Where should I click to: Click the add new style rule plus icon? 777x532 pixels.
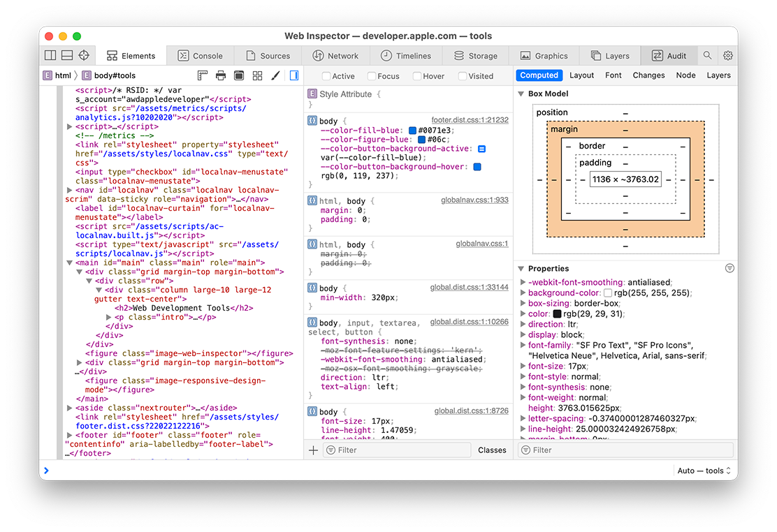coord(313,450)
